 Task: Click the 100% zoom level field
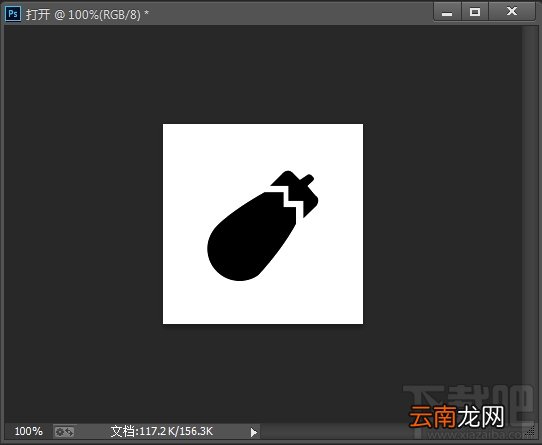[29, 431]
